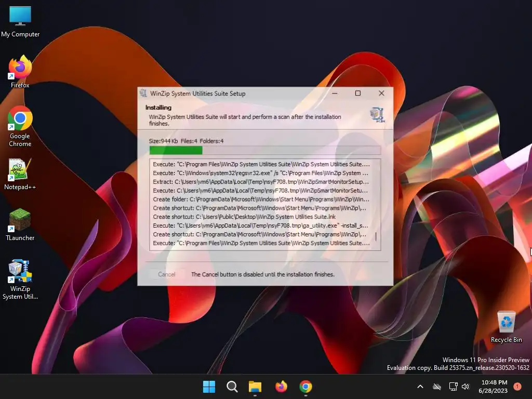
Task: Open the clock showing 10:48 PM
Action: [x=494, y=387]
